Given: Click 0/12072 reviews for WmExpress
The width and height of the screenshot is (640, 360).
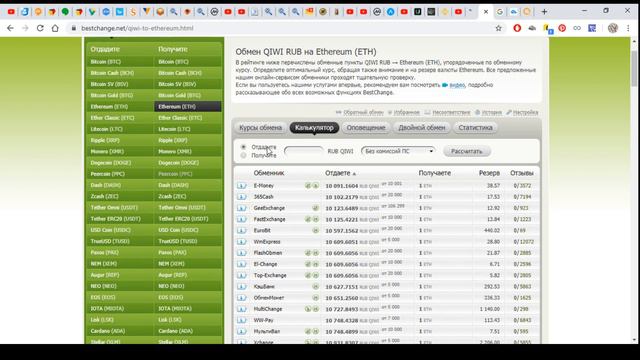Looking at the screenshot, I should click(x=524, y=242).
